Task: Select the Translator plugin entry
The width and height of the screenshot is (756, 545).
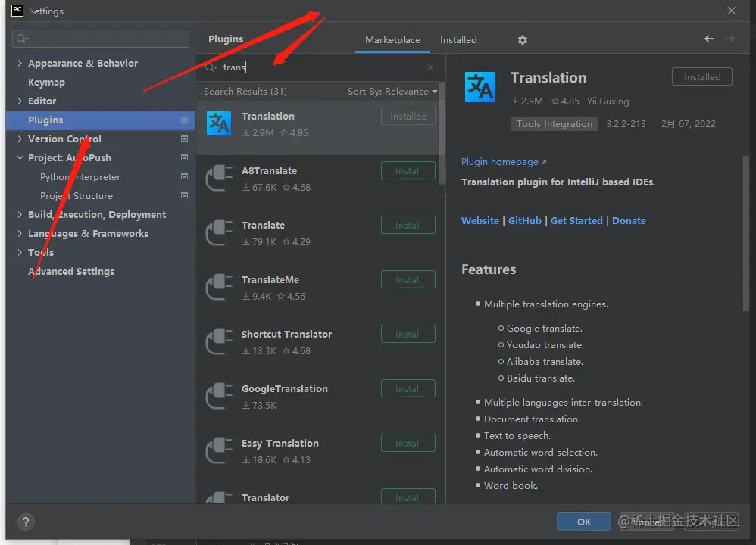Action: click(317, 497)
